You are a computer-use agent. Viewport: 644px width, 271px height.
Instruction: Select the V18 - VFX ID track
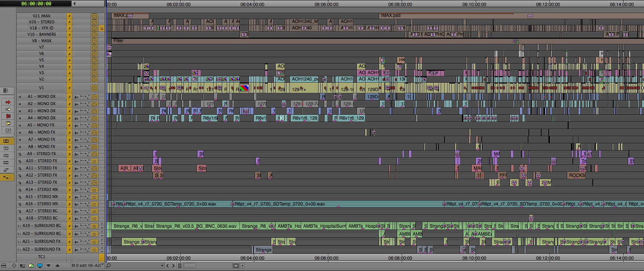pos(41,28)
